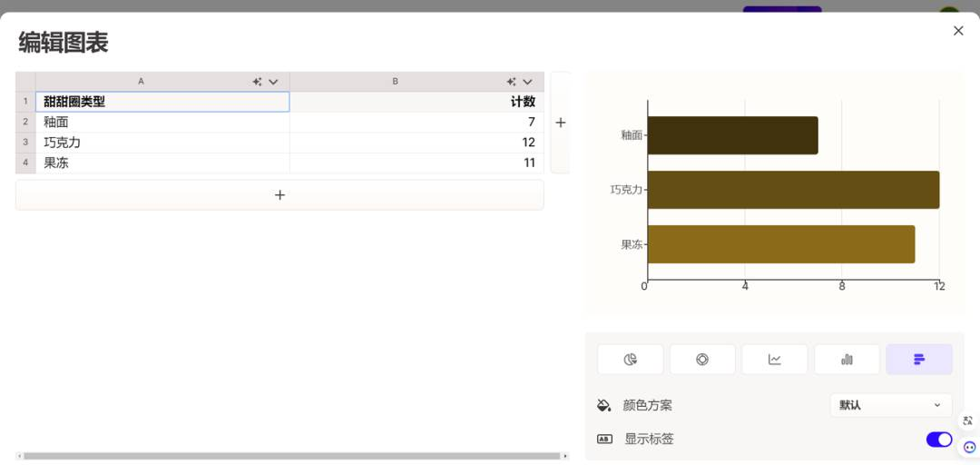Screen dimensions: 980x465
Task: Click the 巧克力 bar in the chart
Action: point(794,190)
